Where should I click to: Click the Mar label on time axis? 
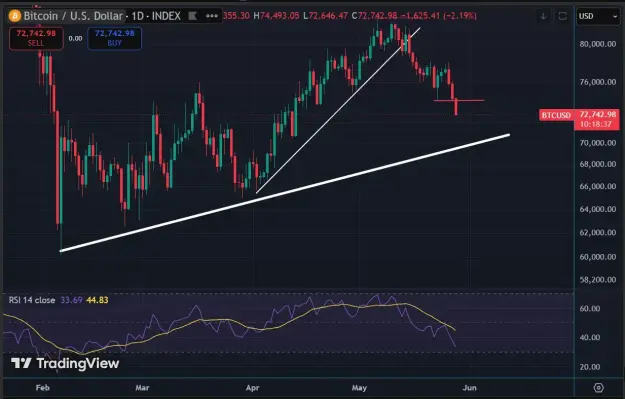(x=142, y=387)
